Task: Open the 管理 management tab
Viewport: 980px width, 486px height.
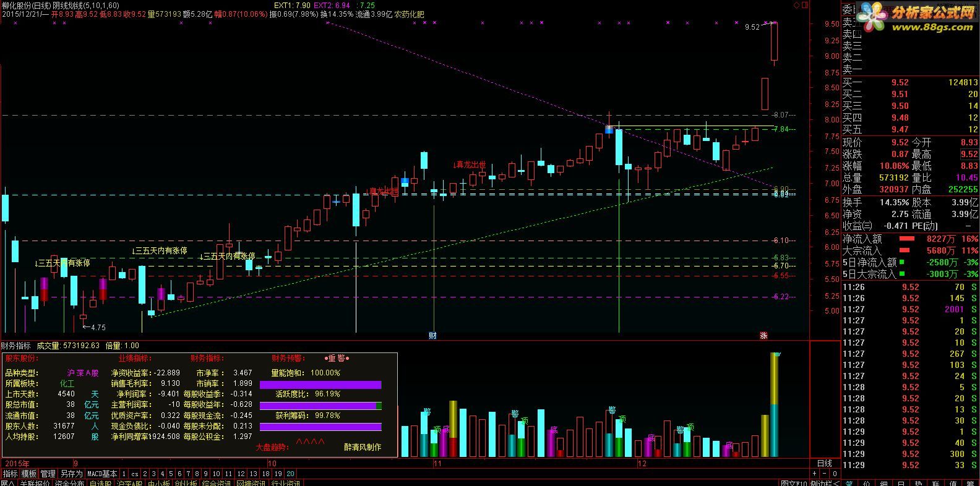Action: [48, 474]
